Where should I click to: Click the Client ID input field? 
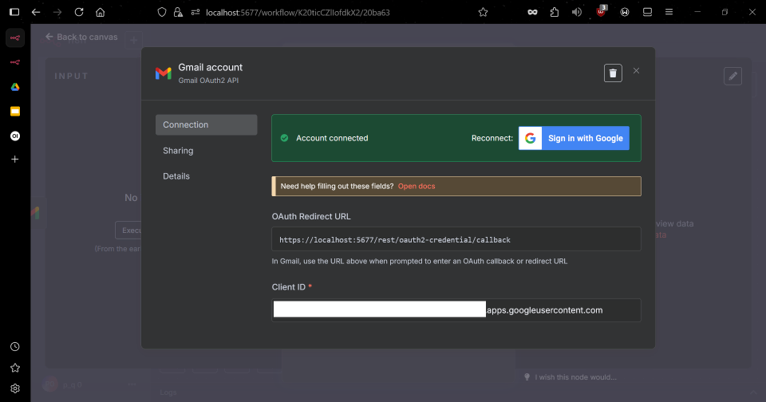pos(456,310)
